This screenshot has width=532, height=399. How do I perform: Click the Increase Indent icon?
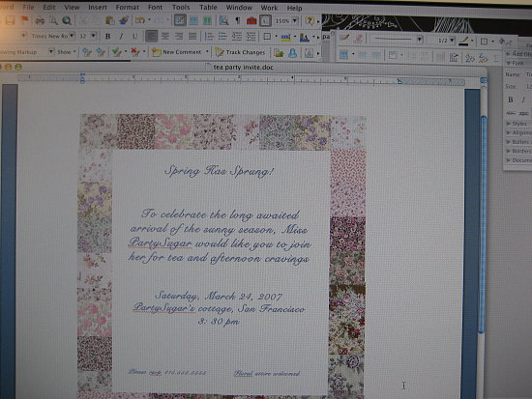[251, 36]
